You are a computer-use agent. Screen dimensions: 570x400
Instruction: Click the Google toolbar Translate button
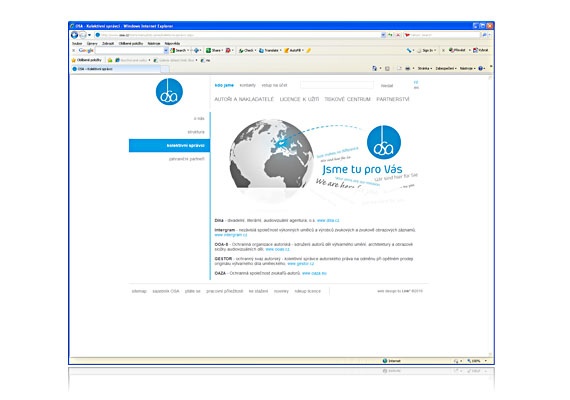click(270, 51)
